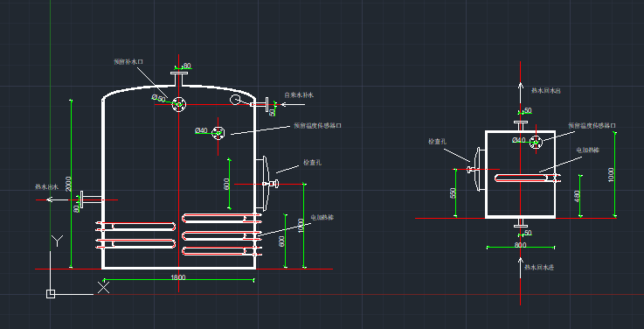Click the UCS Y axis label
The image size is (644, 329).
click(58, 241)
